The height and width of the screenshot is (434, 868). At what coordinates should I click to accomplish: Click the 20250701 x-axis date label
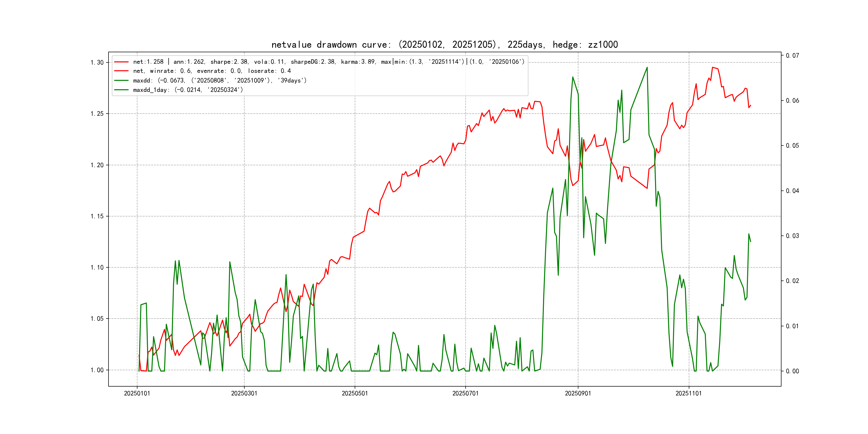pyautogui.click(x=465, y=394)
